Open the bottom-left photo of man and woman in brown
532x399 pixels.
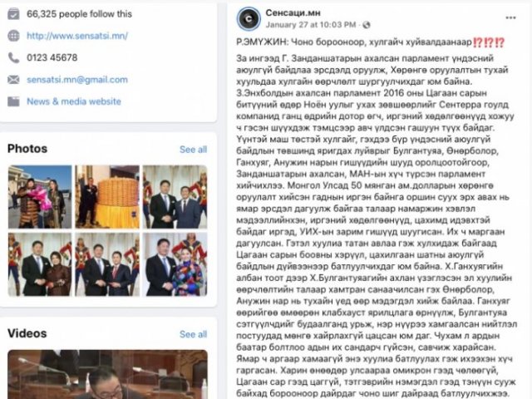pos(40,264)
